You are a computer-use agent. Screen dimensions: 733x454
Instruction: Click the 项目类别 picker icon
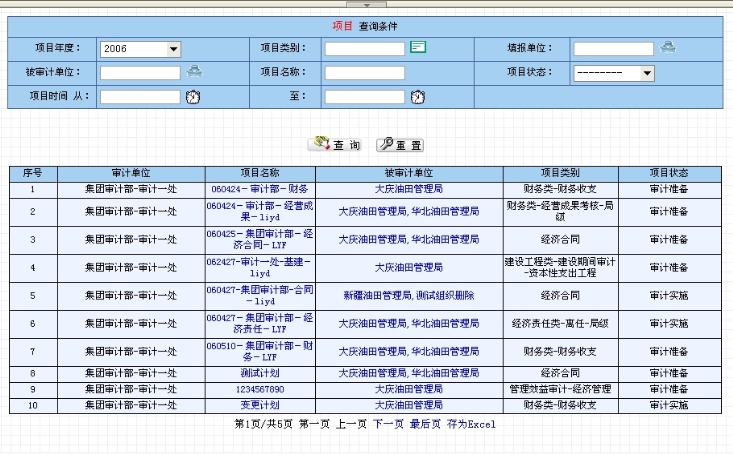click(418, 47)
